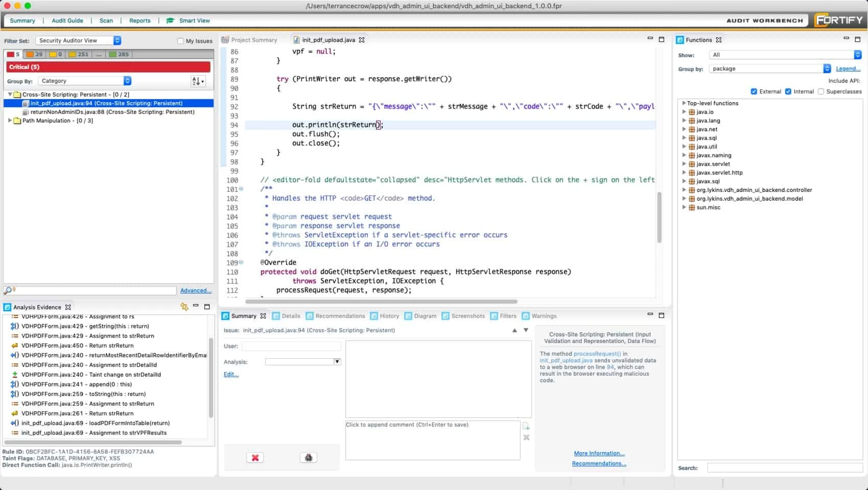Screen dimensions: 868x490
Task: Disable the External API checkbox
Action: coord(754,91)
